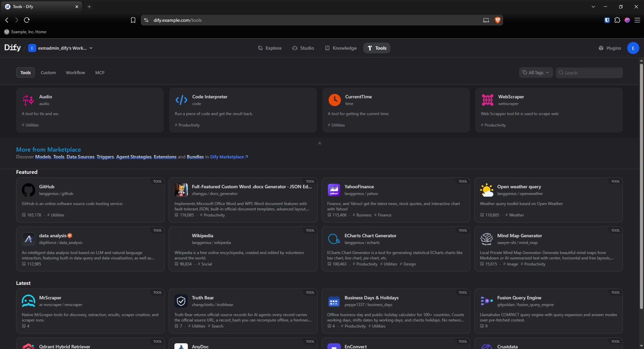Click the Search tag on Truth Bear card
Image resolution: width=644 pixels, height=349 pixels.
(215, 326)
